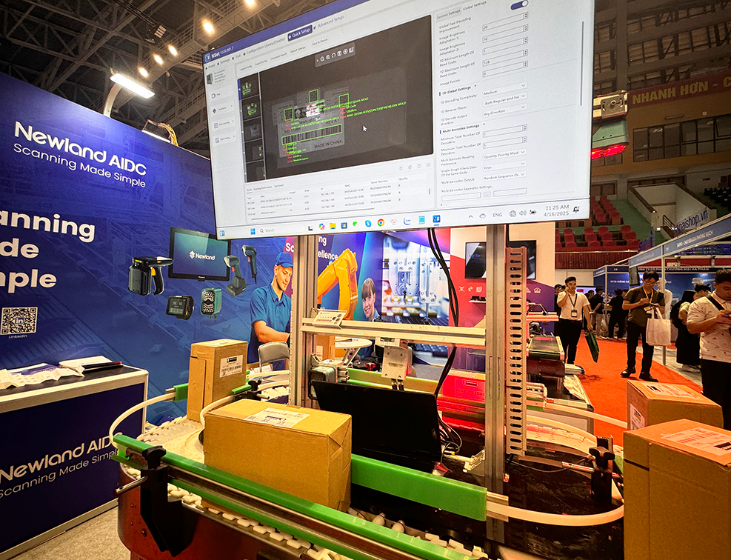Image resolution: width=731 pixels, height=560 pixels.
Task: Click Minimum Total Number Of Decoders field
Action: point(505,132)
